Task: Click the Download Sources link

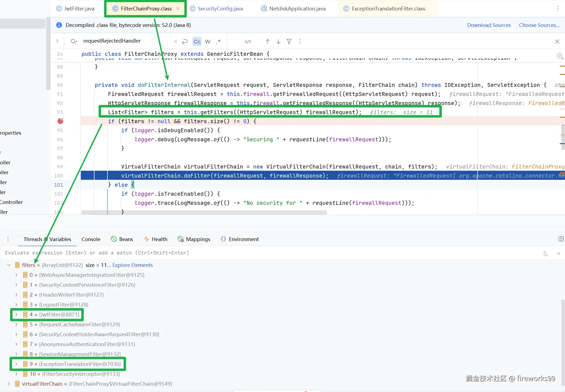Action: pos(489,25)
